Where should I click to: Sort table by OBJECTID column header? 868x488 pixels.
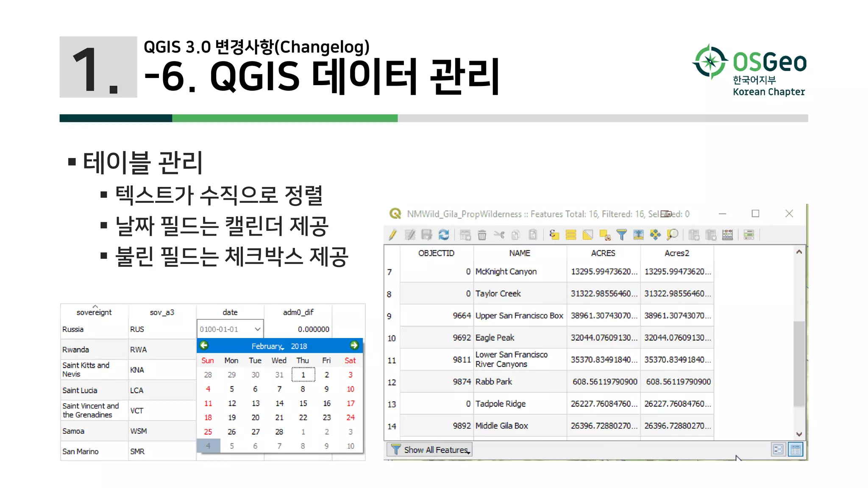coord(436,253)
